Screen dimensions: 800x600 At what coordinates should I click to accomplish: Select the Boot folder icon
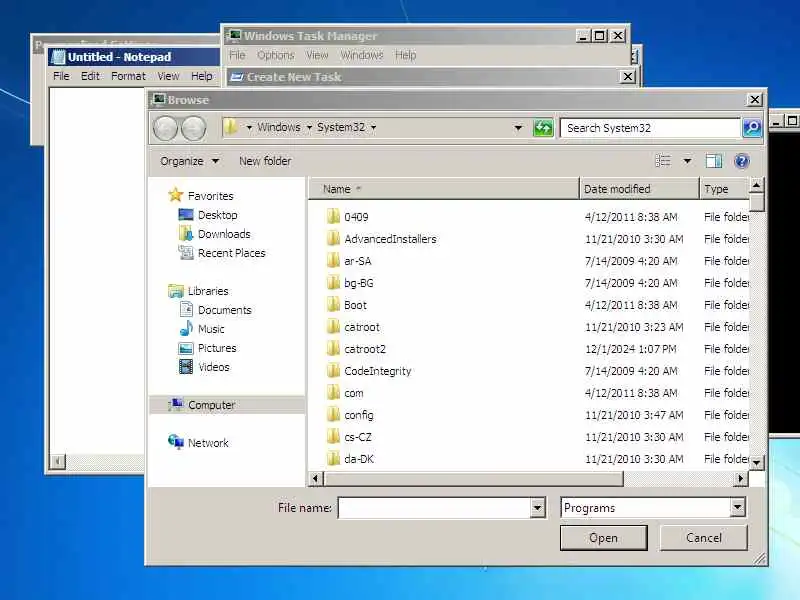(333, 305)
